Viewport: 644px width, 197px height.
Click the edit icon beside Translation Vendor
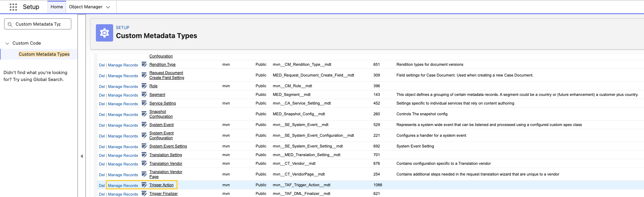point(144,164)
